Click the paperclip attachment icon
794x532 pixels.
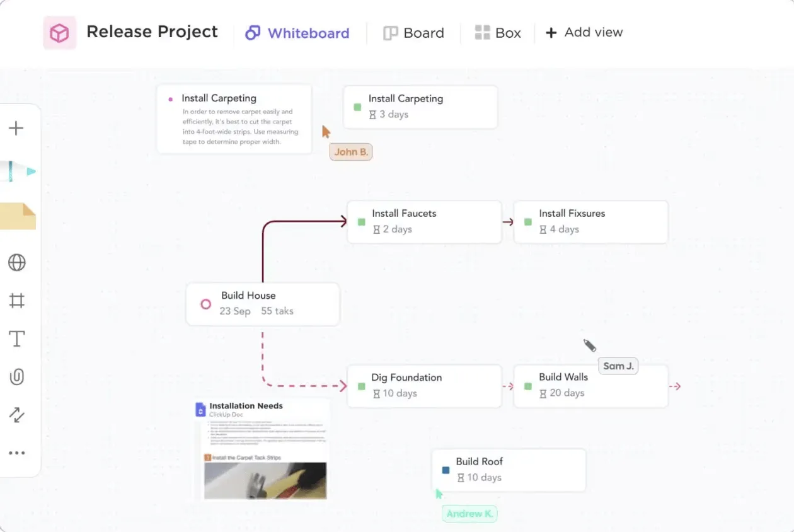(17, 377)
